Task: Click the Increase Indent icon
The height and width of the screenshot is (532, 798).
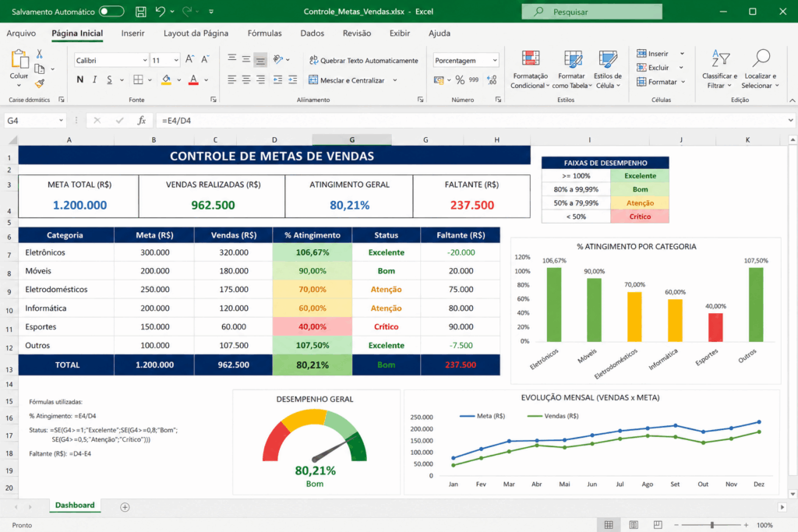Action: tap(293, 79)
